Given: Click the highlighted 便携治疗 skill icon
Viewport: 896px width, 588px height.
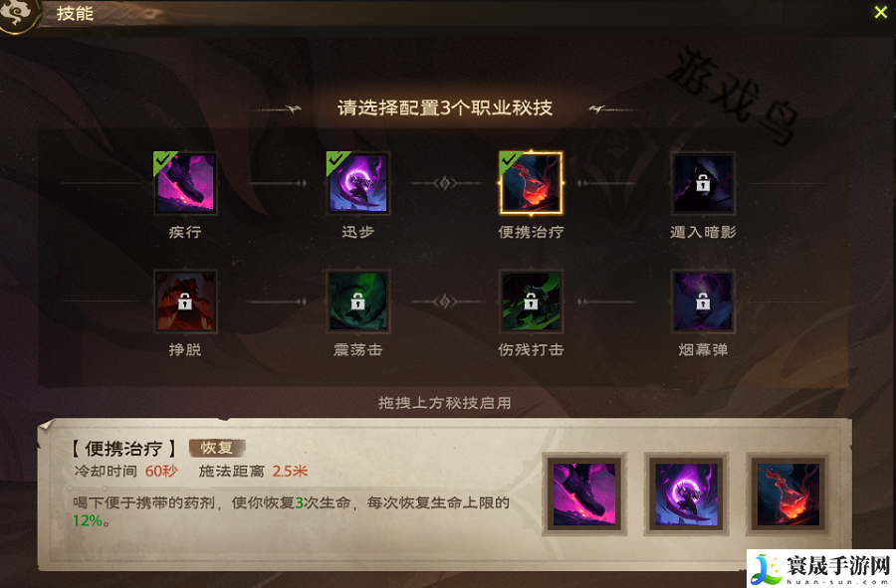Looking at the screenshot, I should pyautogui.click(x=531, y=183).
